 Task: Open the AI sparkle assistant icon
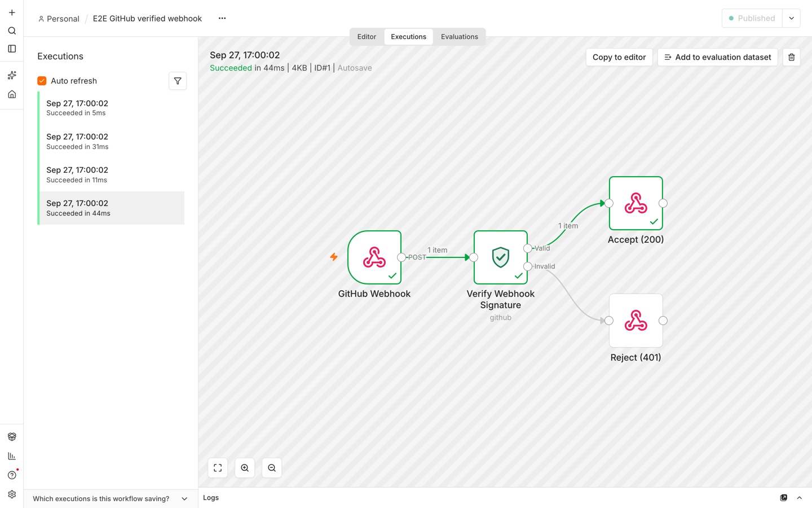coord(12,75)
